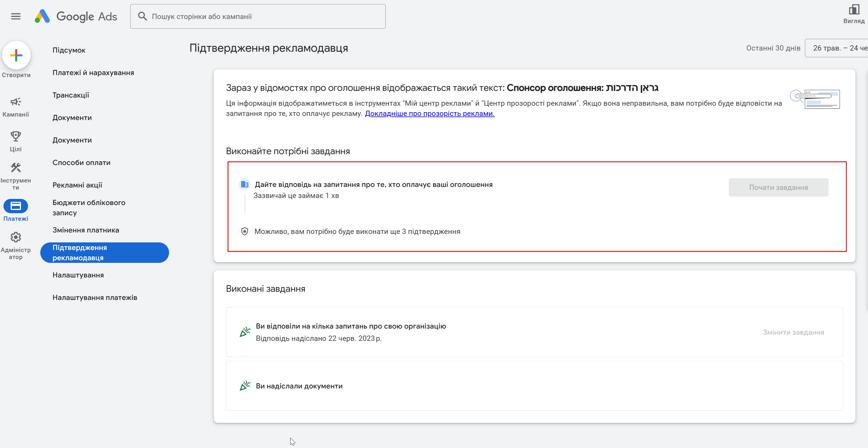Open Goals trophy icon

15,136
